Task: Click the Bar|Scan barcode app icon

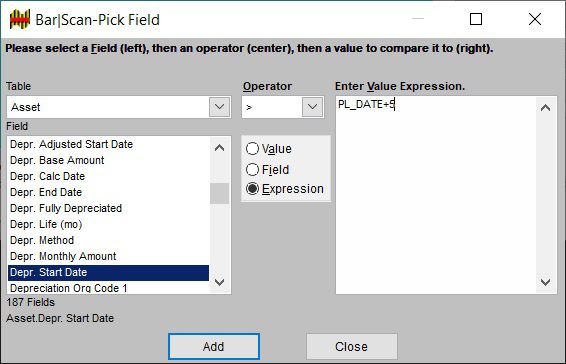Action: [19, 19]
